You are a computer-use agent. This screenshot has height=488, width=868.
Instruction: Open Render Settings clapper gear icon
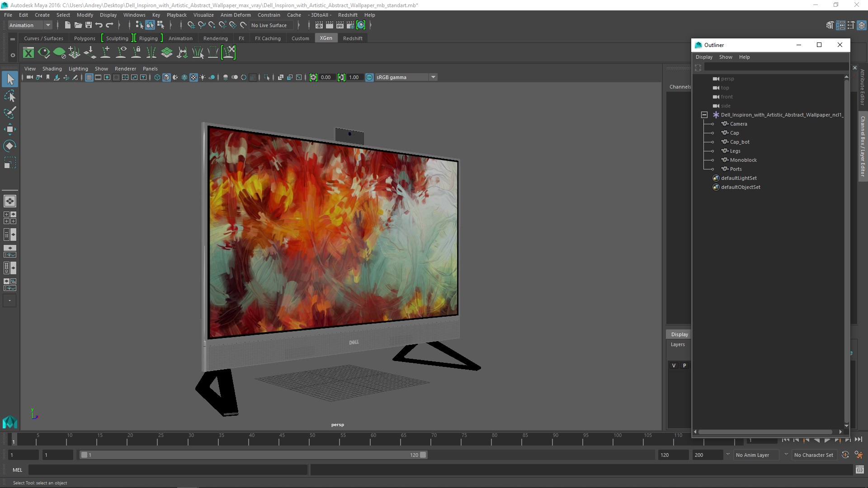click(350, 25)
